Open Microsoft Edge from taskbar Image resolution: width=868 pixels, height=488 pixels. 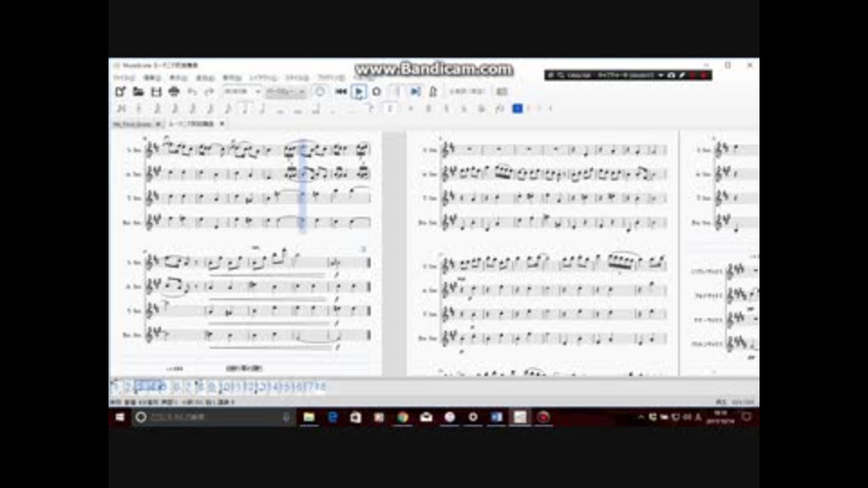coord(333,418)
